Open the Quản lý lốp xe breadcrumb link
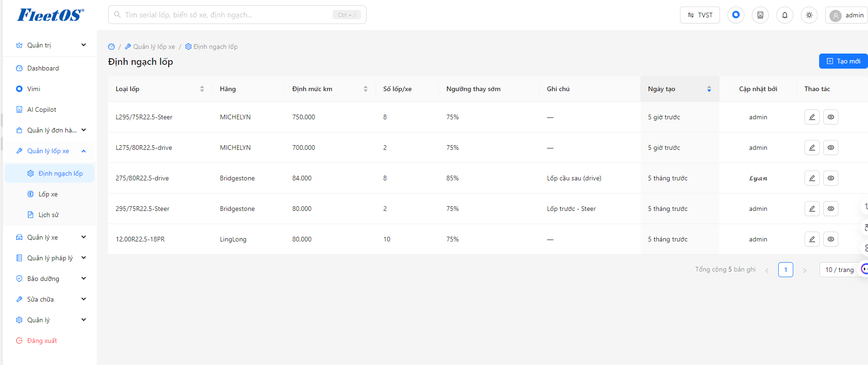The height and width of the screenshot is (365, 868). pos(150,47)
